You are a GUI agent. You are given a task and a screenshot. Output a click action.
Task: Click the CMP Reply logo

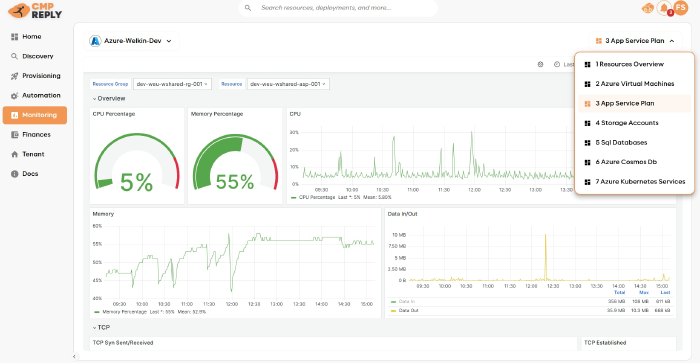point(35,10)
